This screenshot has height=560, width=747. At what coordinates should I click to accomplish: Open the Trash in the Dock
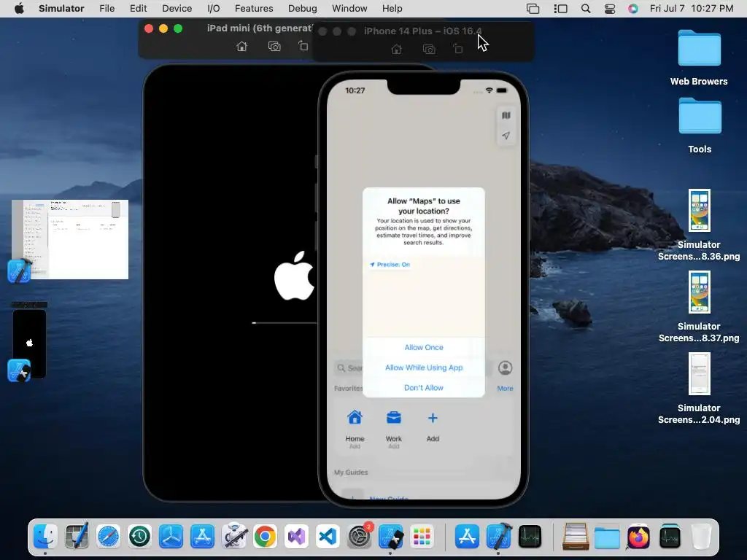[701, 537]
